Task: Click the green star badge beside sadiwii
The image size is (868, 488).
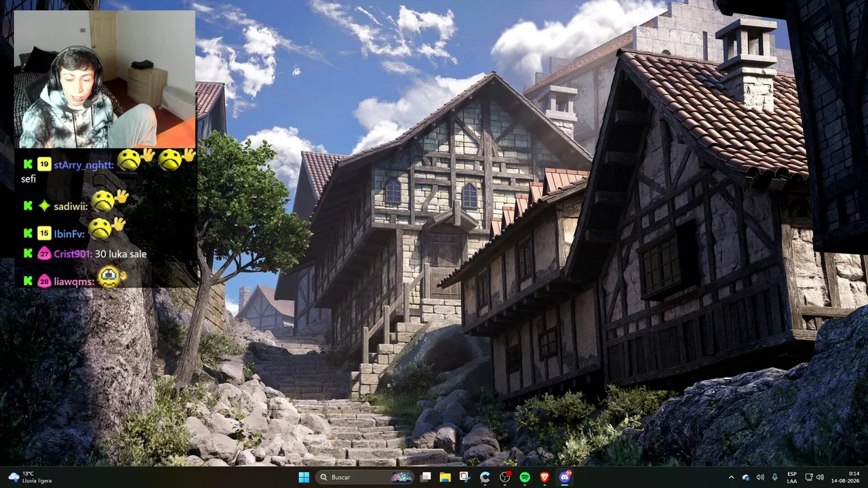Action: (44, 206)
